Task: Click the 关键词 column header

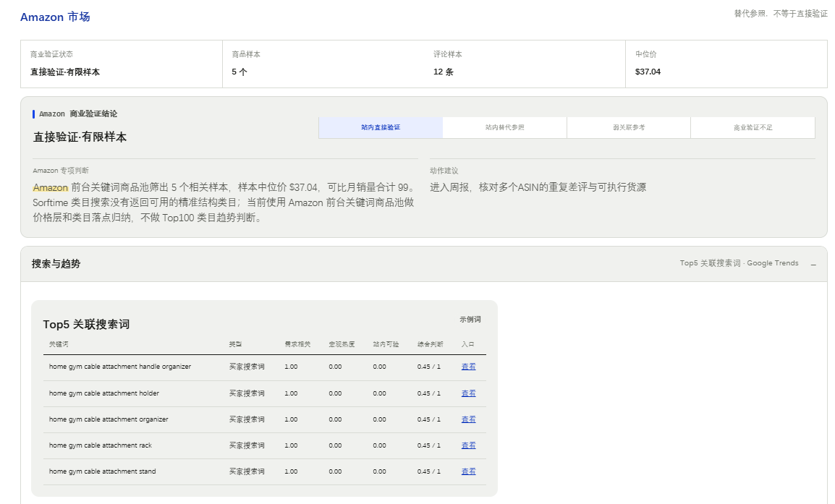Action: point(59,344)
